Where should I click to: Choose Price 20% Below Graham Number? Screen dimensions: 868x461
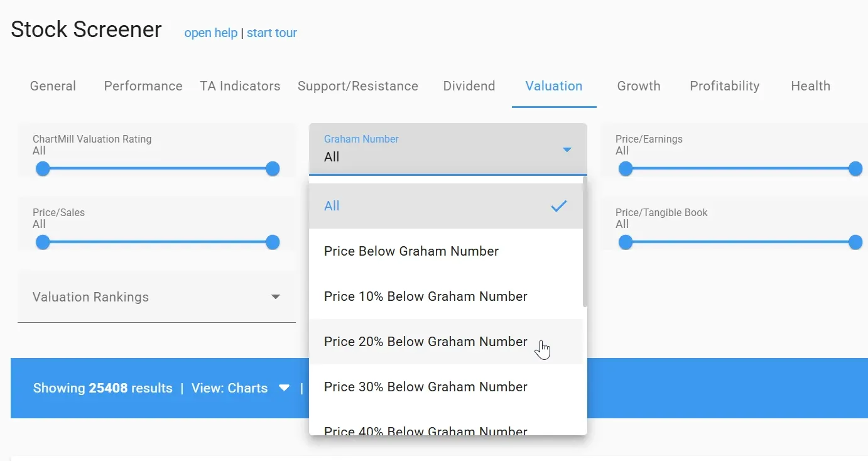[x=425, y=341]
